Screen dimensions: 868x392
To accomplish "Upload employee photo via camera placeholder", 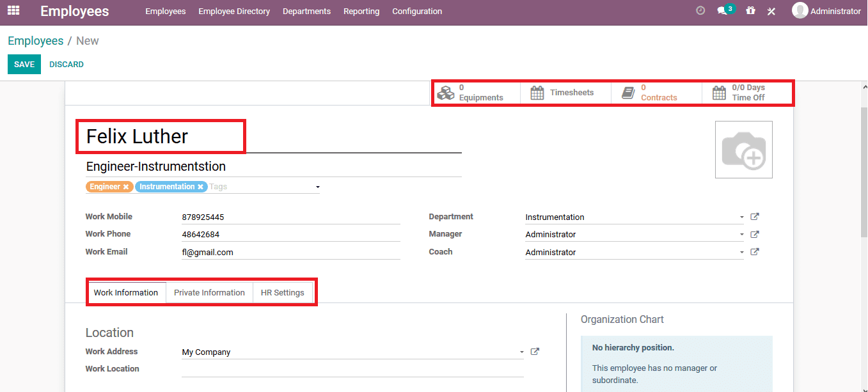I will [x=743, y=150].
